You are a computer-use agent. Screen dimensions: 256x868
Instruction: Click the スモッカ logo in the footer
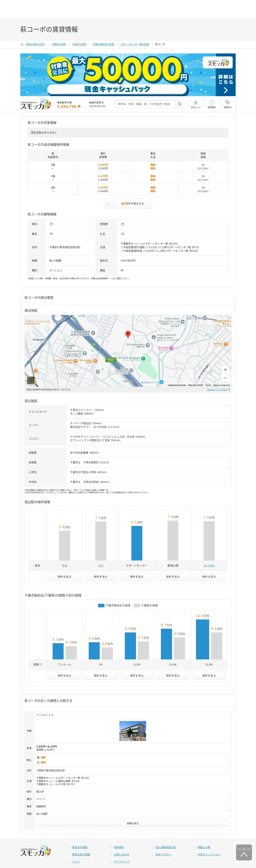[x=36, y=851]
